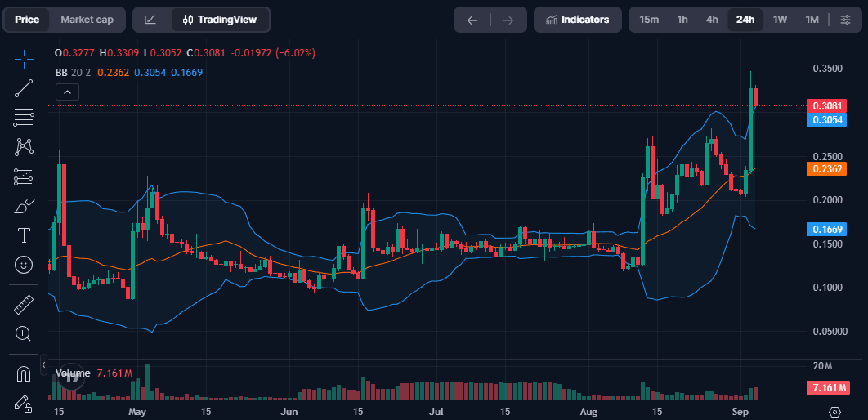Set interval to 15m
The height and width of the screenshot is (420, 868).
(649, 20)
